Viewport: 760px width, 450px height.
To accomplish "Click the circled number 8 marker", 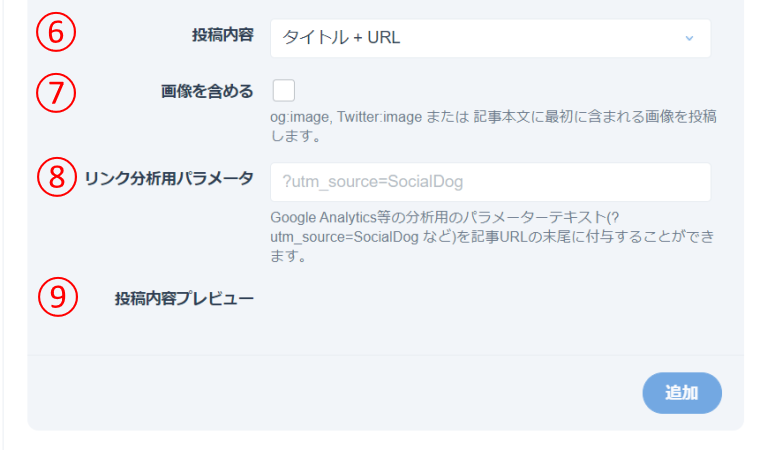I will tap(56, 177).
